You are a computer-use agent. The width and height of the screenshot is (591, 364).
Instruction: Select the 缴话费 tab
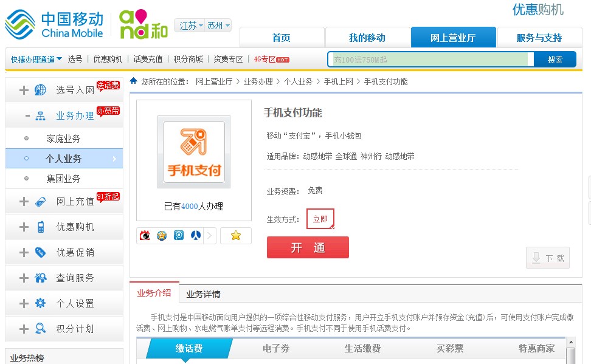pos(189,348)
